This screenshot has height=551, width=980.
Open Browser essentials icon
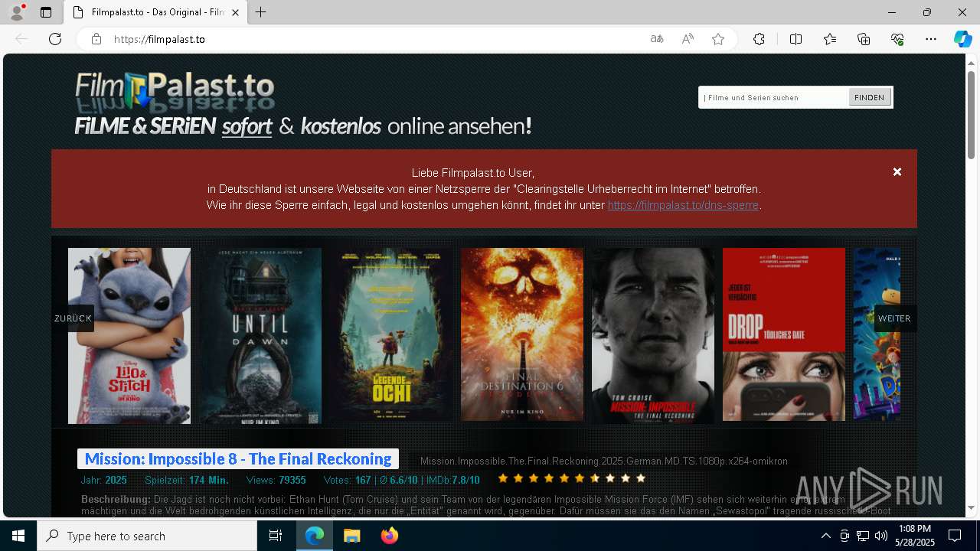[x=897, y=39]
